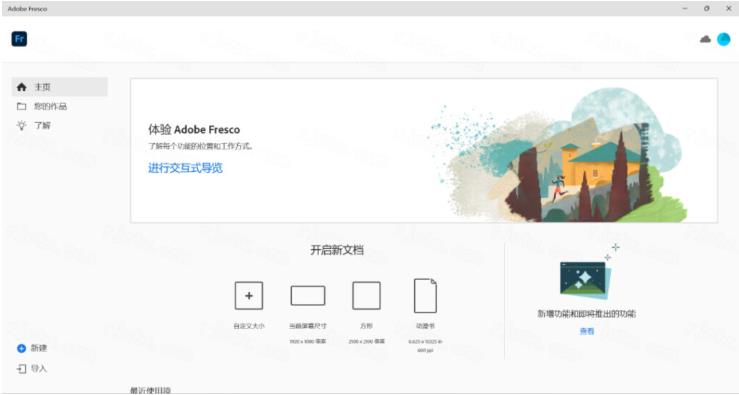Select the 主页 home sidebar item
The image size is (739, 395).
(x=59, y=87)
